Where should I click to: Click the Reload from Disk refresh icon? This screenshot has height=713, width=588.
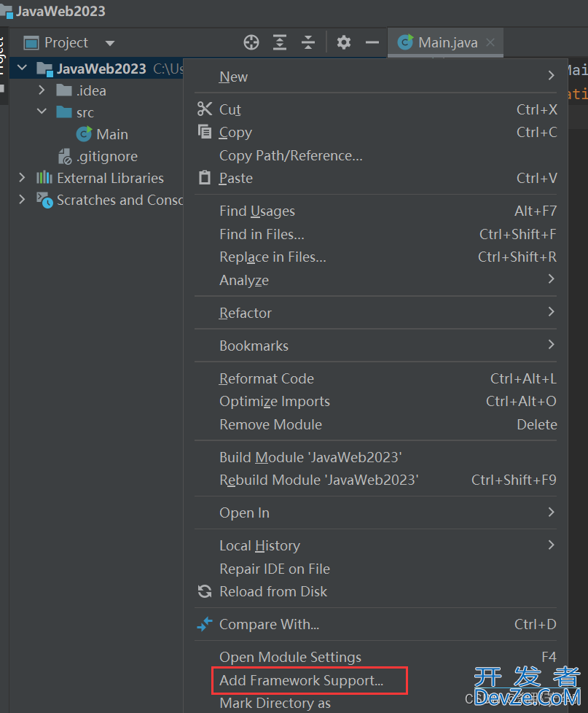[205, 591]
